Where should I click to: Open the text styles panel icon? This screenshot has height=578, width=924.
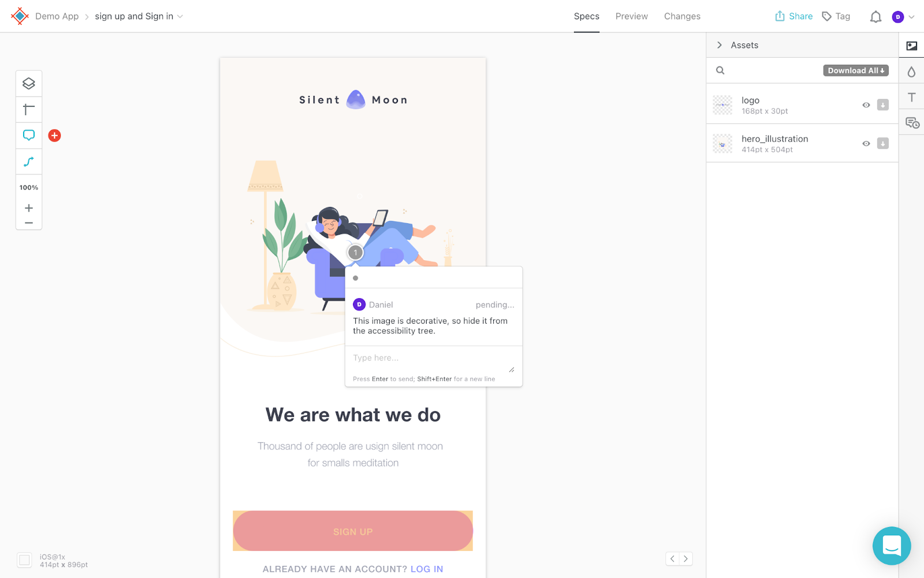tap(911, 97)
